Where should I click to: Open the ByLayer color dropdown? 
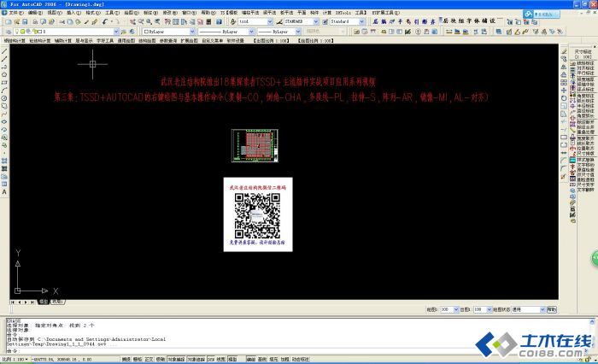(x=192, y=32)
